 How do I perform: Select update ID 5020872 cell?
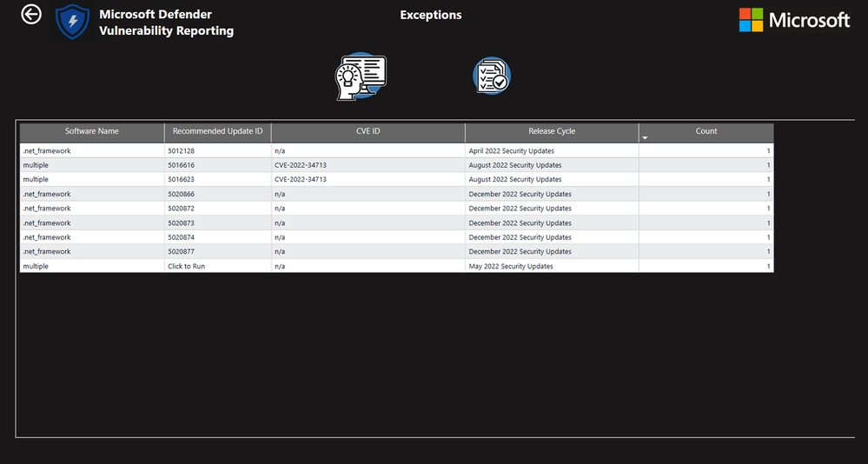pyautogui.click(x=217, y=209)
